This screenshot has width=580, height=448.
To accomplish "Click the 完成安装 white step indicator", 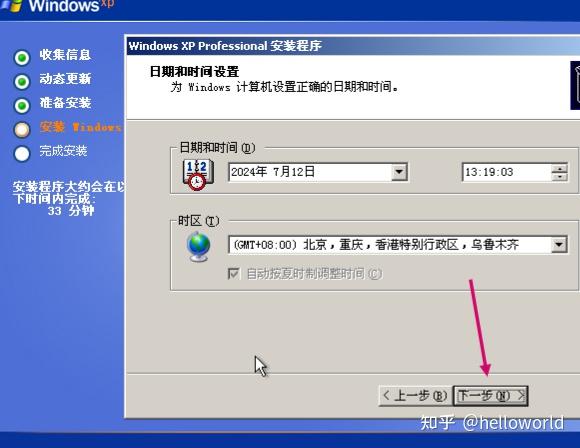I will click(22, 154).
